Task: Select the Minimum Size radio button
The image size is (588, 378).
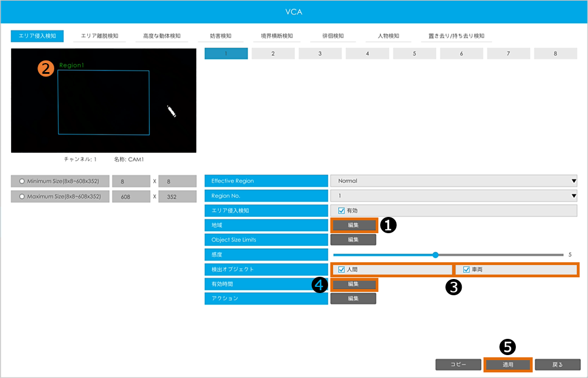Action: pos(22,181)
